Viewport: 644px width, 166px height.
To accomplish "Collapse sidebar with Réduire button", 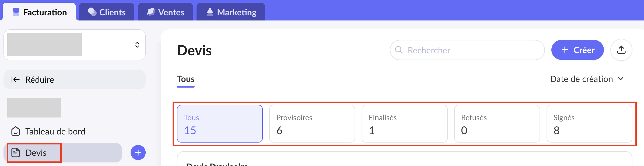I will point(74,79).
